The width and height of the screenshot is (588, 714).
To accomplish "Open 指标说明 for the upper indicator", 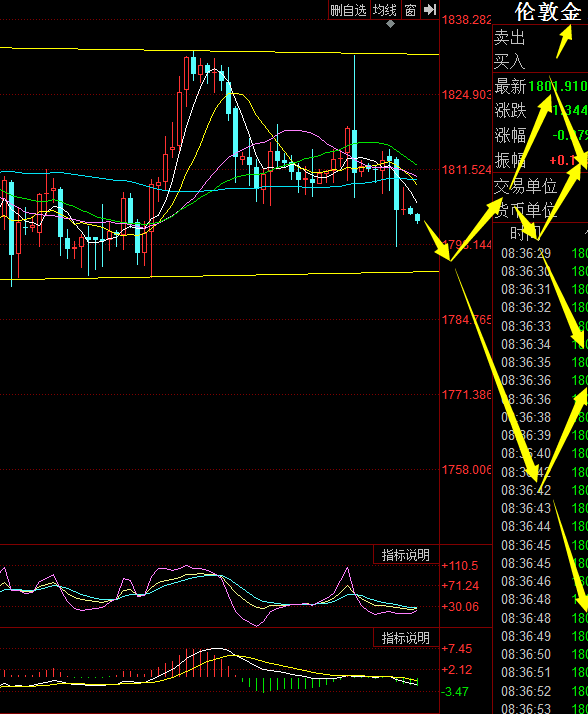I will click(x=405, y=555).
